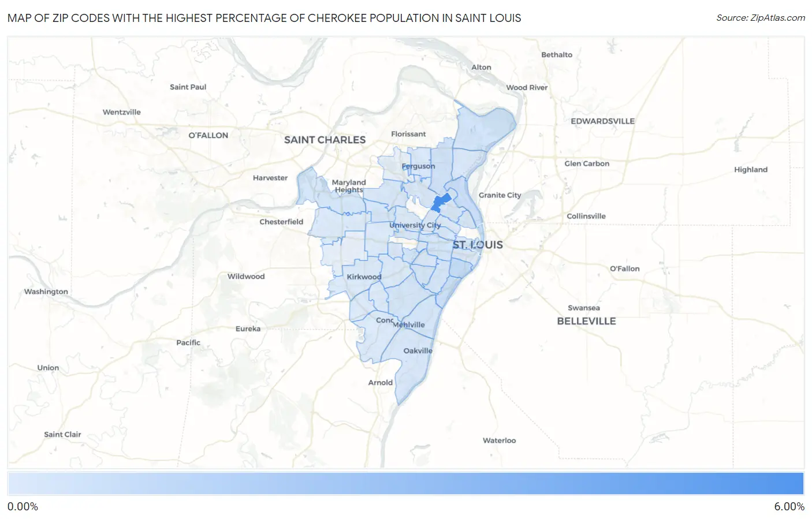The image size is (812, 519).
Task: Click the Arnold map label
Action: tap(381, 383)
